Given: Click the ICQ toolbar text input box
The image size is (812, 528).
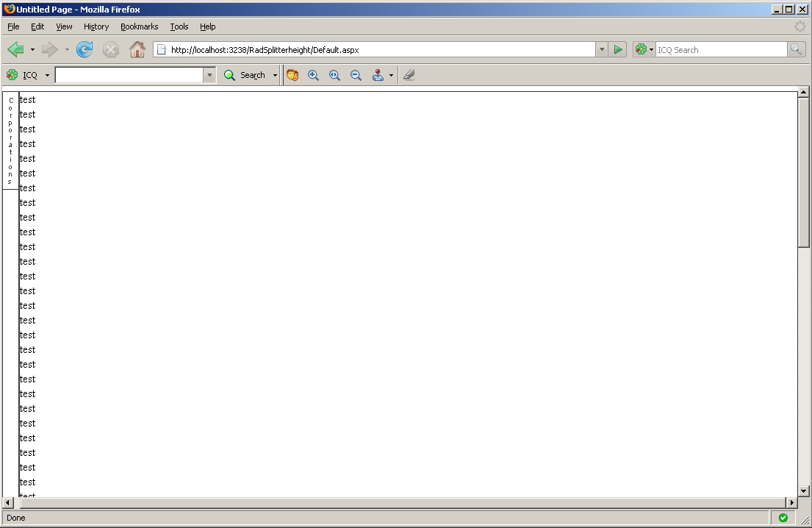Looking at the screenshot, I should click(129, 75).
